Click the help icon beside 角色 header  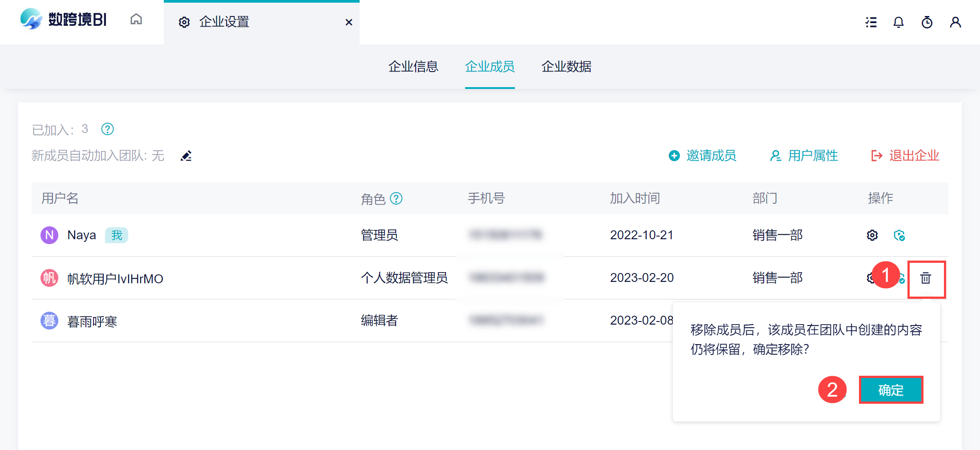pyautogui.click(x=396, y=198)
